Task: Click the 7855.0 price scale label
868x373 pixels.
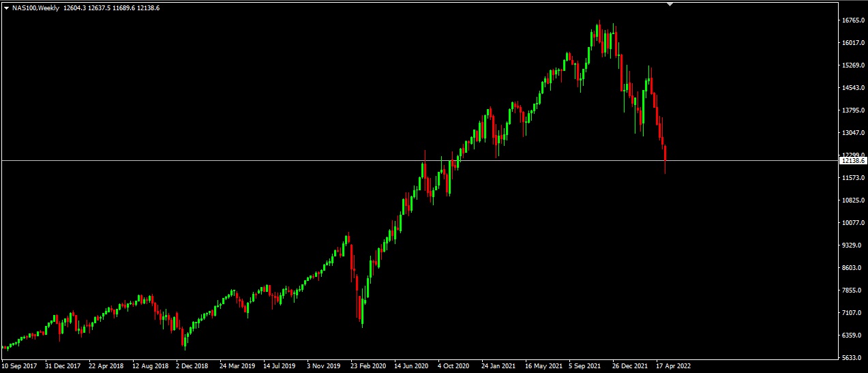Action: coord(853,290)
